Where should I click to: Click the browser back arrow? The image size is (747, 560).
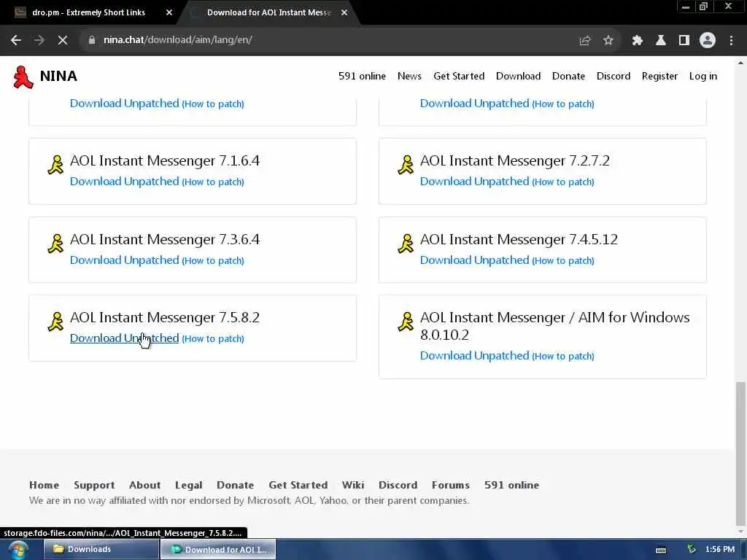pos(16,40)
